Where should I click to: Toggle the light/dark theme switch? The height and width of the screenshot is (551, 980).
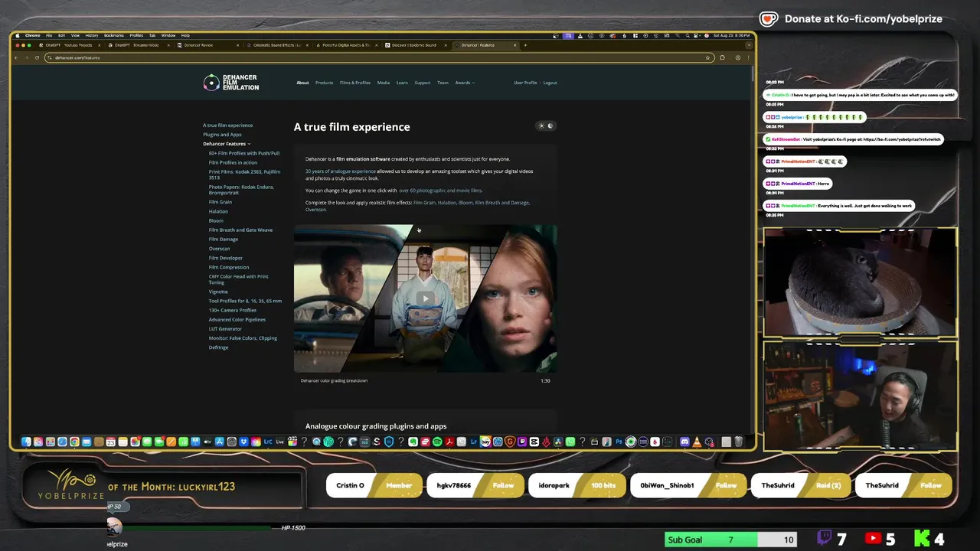546,126
